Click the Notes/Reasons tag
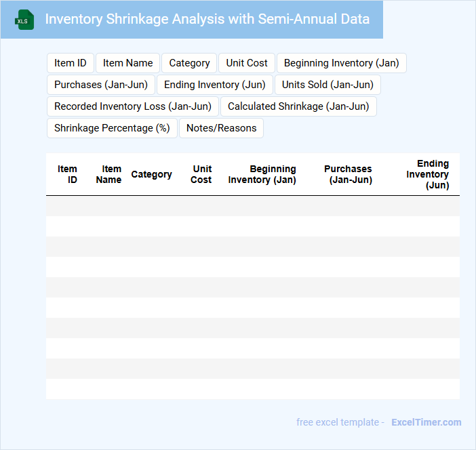The width and height of the screenshot is (476, 450). click(221, 128)
